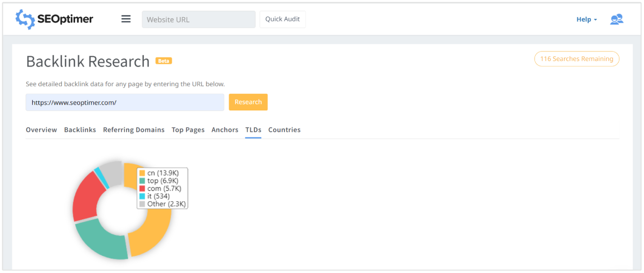Click the 116 Searches Remaining badge

(576, 59)
